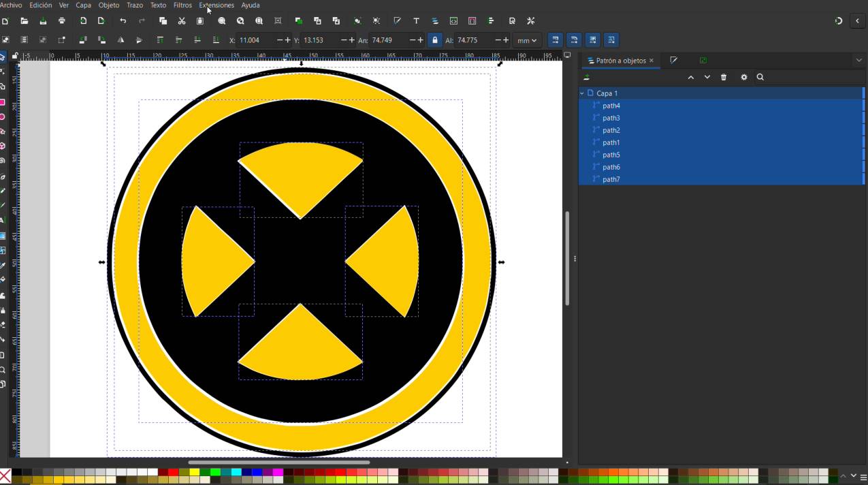This screenshot has width=868, height=485.
Task: Lower selection to bottom
Action: pos(216,40)
